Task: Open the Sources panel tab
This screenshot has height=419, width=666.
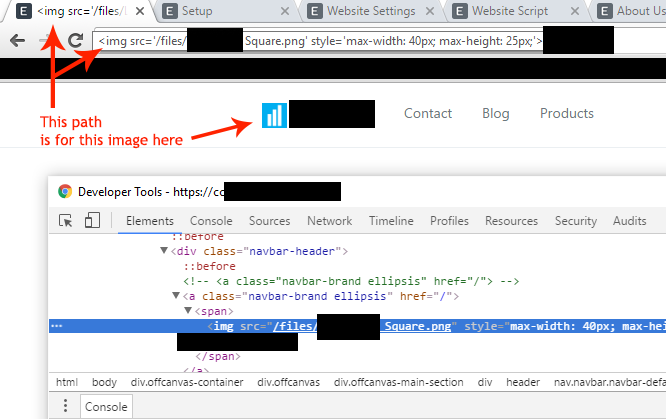Action: (x=269, y=221)
